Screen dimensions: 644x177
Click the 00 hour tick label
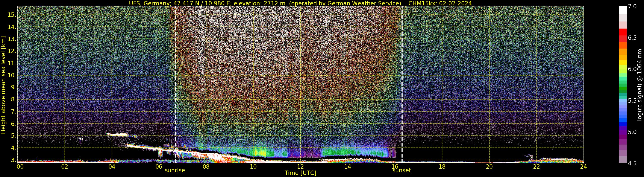pos(20,166)
